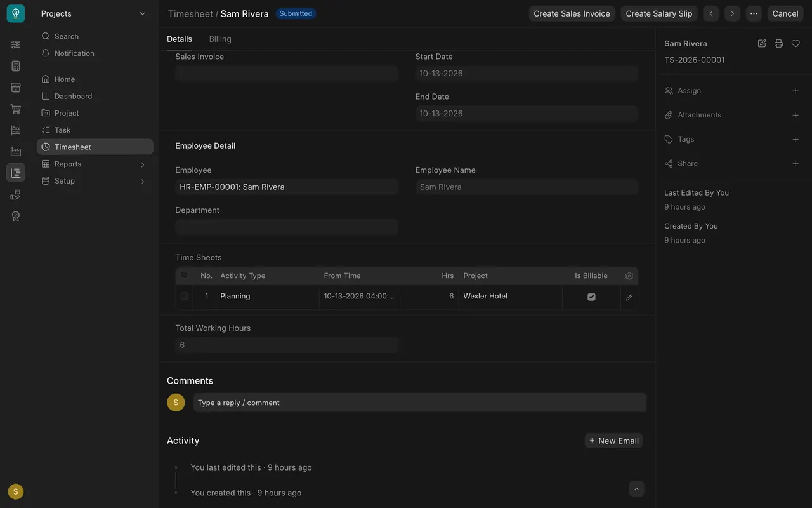Add an attachment with the plus icon
Viewport: 812px width, 508px height.
pos(796,115)
